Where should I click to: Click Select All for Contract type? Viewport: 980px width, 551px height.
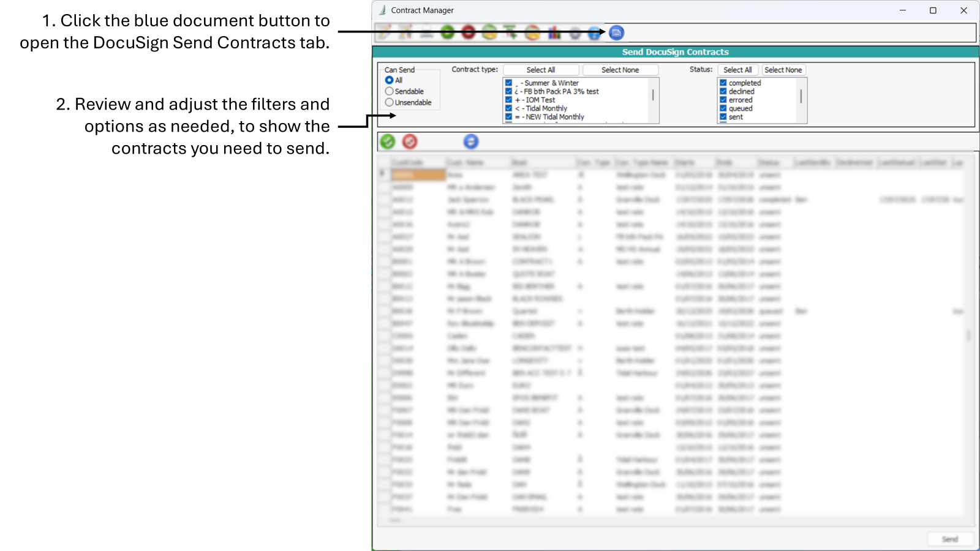(540, 69)
